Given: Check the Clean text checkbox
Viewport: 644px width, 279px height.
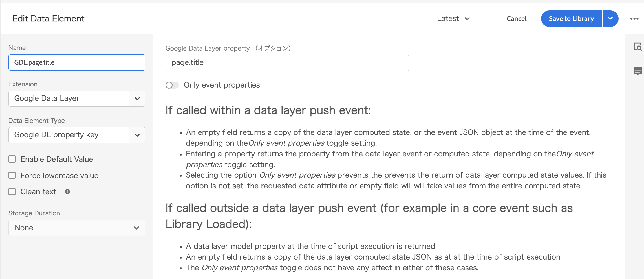Looking at the screenshot, I should (x=12, y=192).
